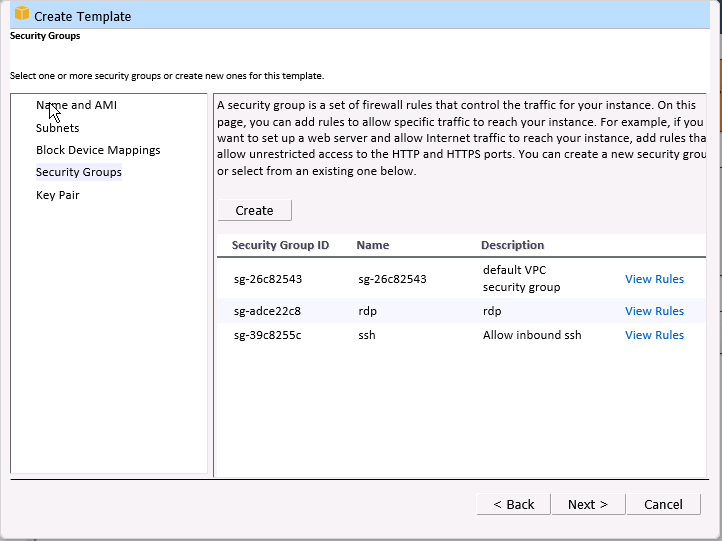
Task: Click the AWS cube icon in title bar
Action: tap(19, 15)
